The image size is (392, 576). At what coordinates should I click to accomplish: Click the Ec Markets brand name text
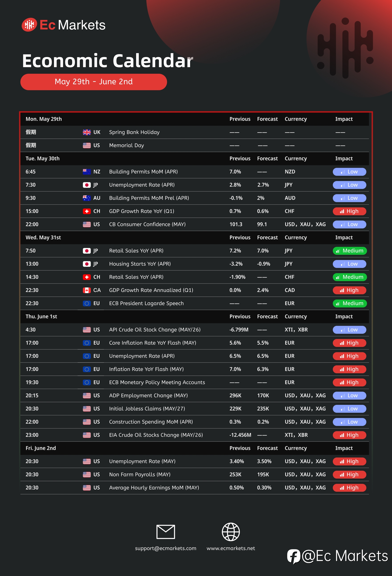coord(73,25)
